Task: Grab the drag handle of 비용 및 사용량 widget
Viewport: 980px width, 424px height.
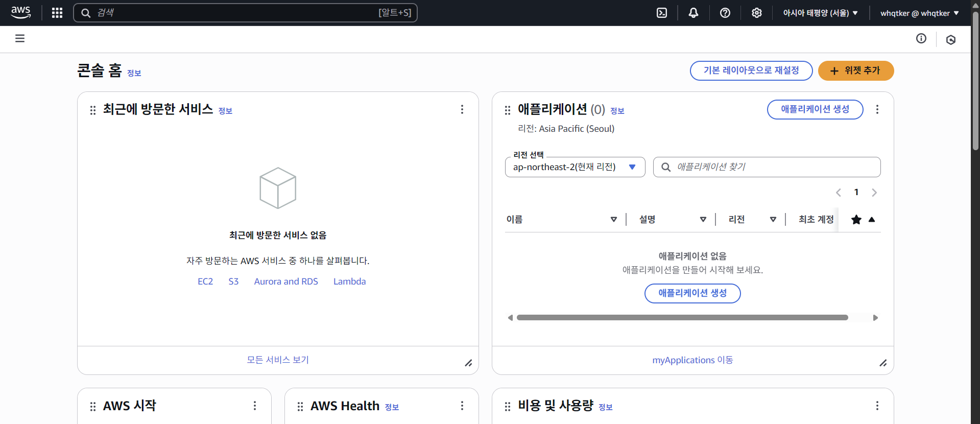Action: click(508, 407)
